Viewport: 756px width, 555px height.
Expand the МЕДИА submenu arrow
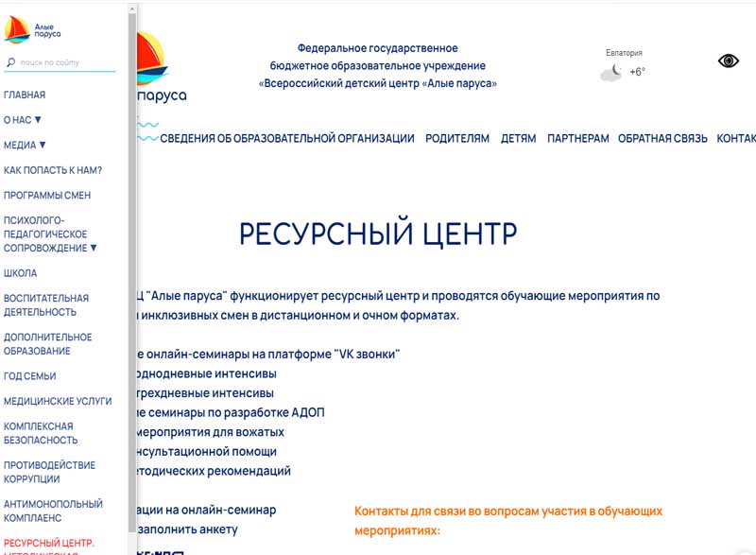[x=43, y=144]
